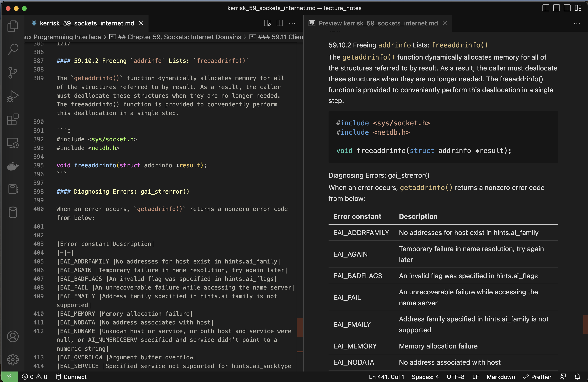Click the feedback/accounts icon in status bar
Screen dimensions: 588x382
(x=563, y=377)
